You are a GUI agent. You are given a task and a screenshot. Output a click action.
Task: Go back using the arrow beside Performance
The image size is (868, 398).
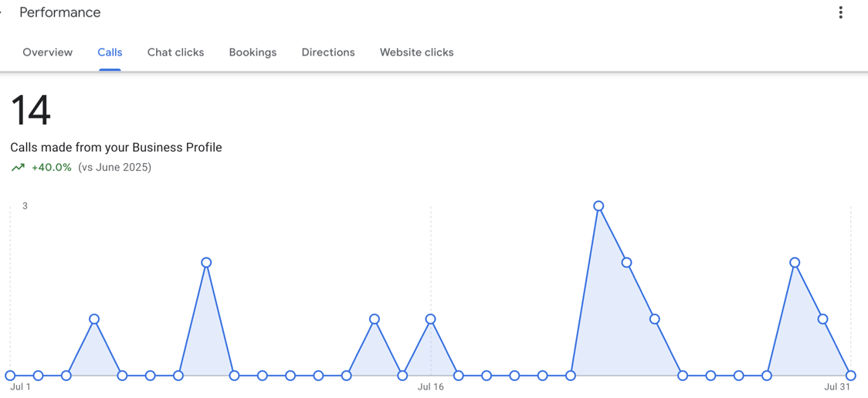click(x=1, y=12)
